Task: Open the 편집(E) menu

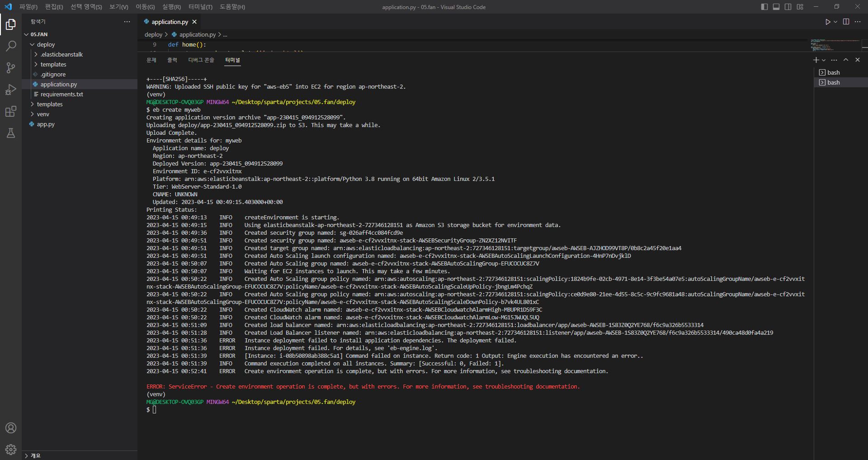Action: pyautogui.click(x=54, y=7)
